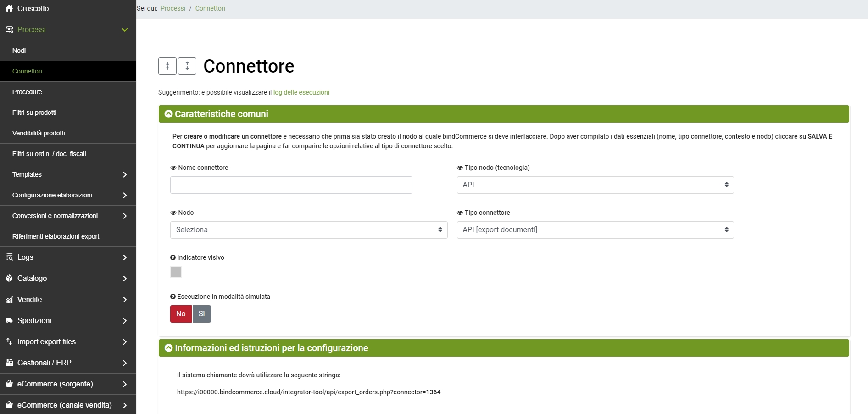
Task: Click the Vendite chart icon
Action: pos(9,300)
